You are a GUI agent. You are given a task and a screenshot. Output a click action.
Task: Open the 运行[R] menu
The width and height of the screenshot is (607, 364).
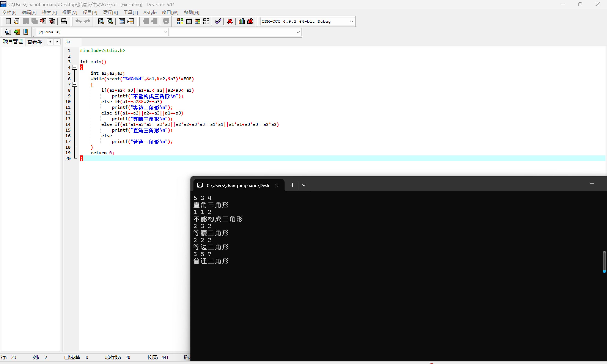tap(110, 12)
